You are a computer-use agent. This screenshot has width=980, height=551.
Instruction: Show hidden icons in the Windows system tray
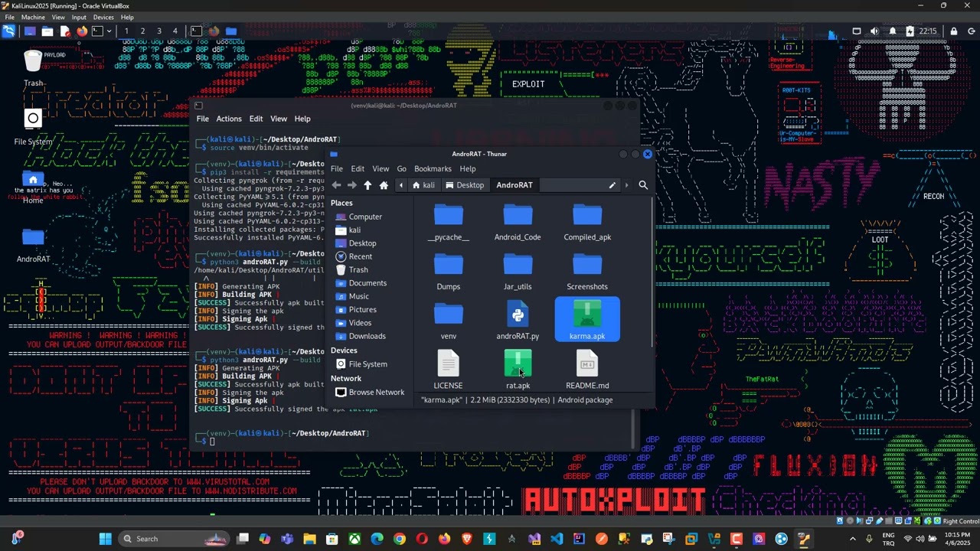coord(853,539)
